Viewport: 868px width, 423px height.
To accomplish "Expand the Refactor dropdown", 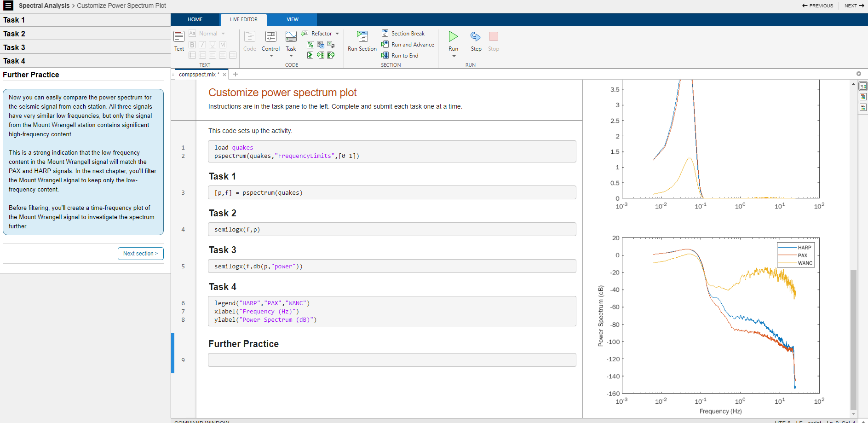I will 337,34.
